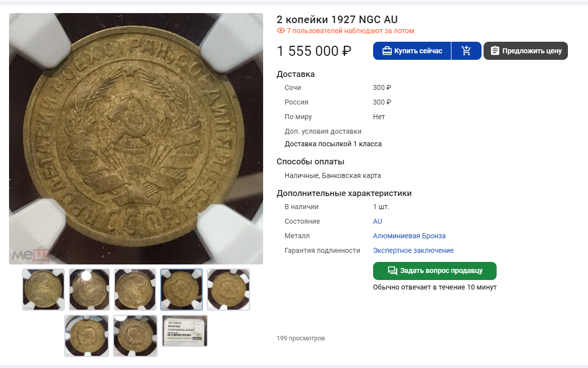Open the Алюминиевая Бронза metal link
588x368 pixels.
click(409, 236)
